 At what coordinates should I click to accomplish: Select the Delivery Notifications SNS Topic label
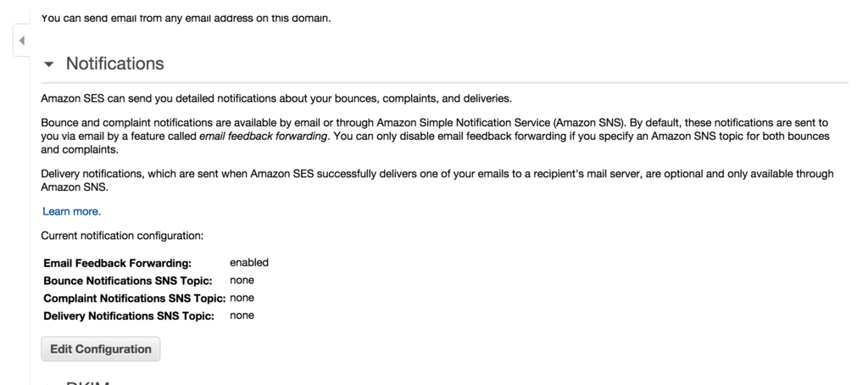(x=127, y=316)
